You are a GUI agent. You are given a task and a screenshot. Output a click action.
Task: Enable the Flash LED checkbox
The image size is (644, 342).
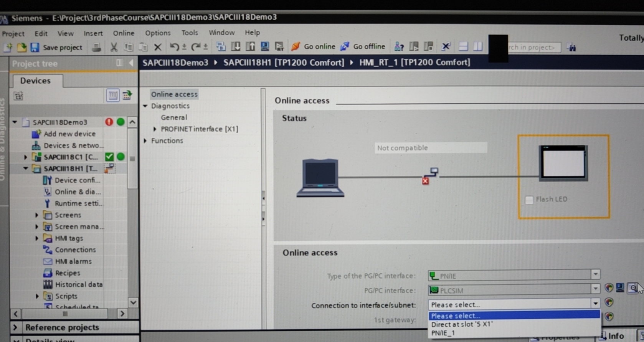coord(529,200)
